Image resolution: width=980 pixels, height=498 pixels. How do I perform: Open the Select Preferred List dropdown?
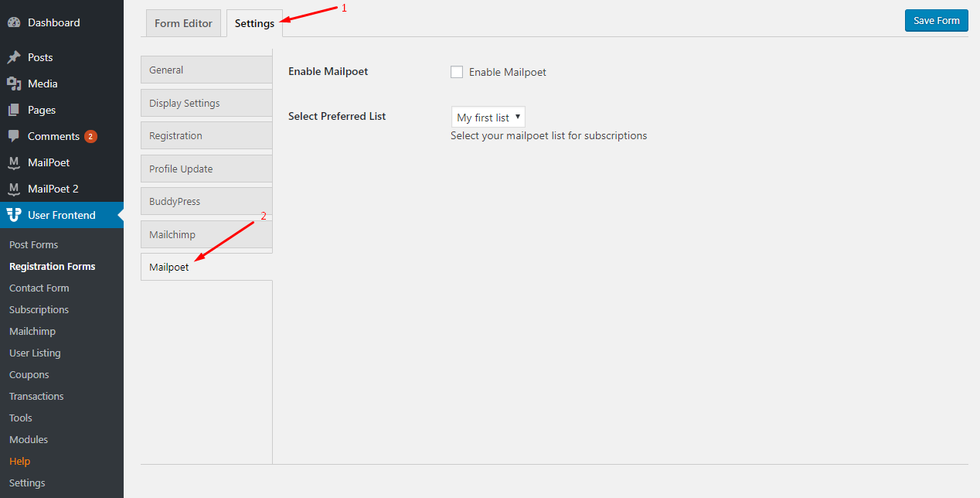(x=488, y=118)
